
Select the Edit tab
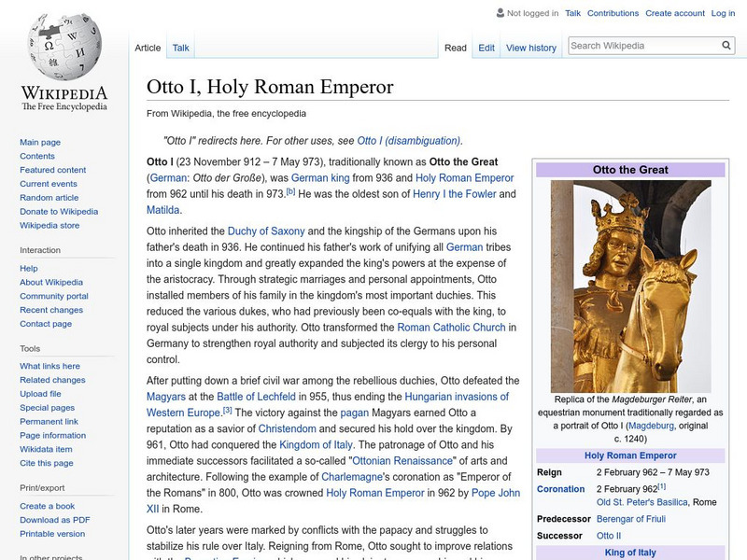pyautogui.click(x=486, y=48)
